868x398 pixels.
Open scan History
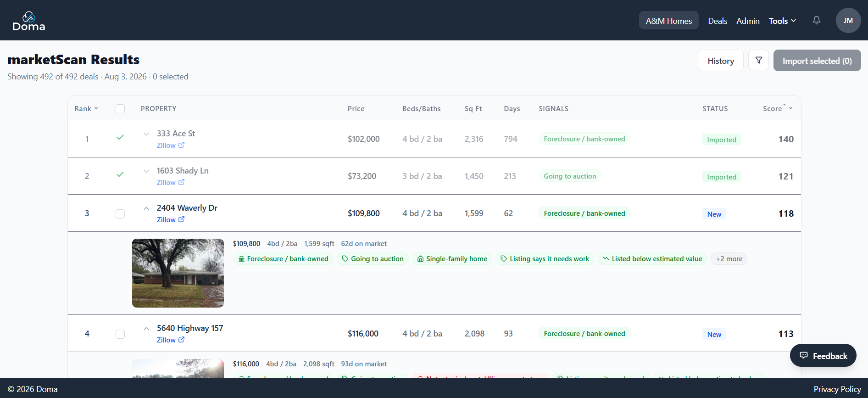coord(721,61)
